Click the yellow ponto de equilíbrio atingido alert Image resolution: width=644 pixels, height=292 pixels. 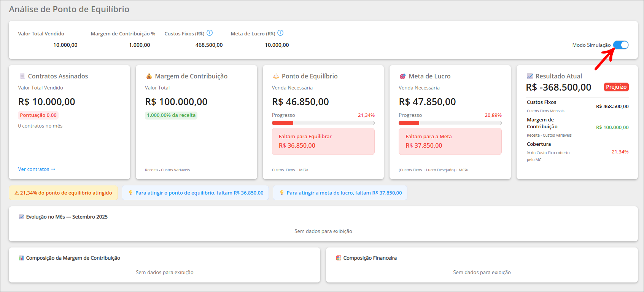tap(63, 193)
